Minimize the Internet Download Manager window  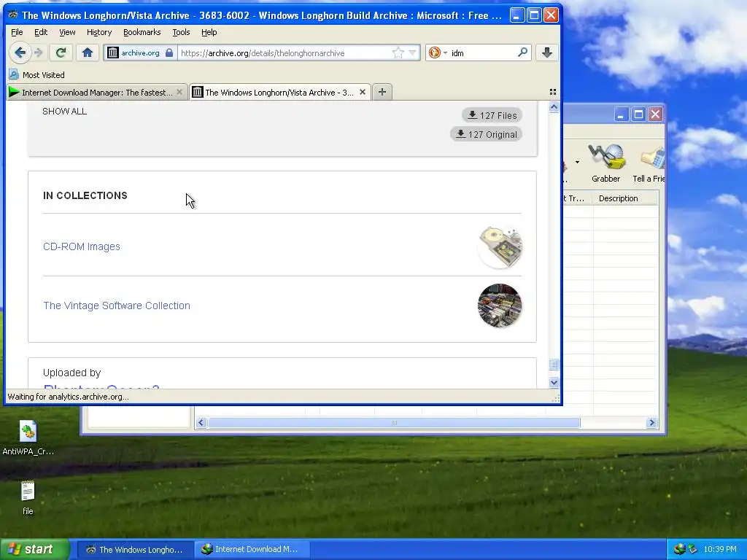click(621, 114)
